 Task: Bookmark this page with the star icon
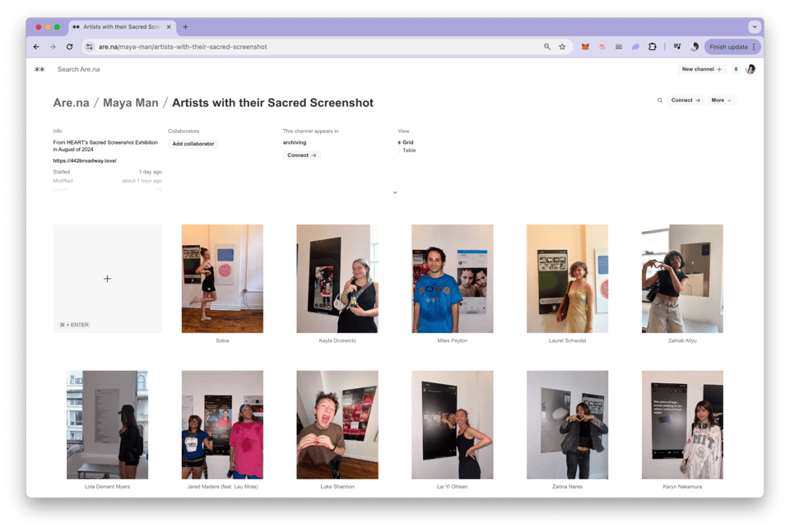562,47
